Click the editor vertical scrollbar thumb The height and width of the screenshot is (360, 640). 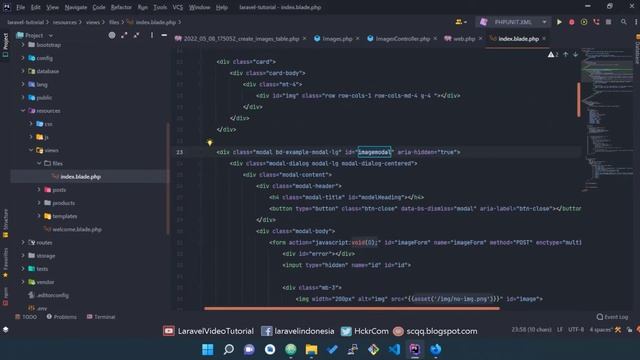coord(579,100)
